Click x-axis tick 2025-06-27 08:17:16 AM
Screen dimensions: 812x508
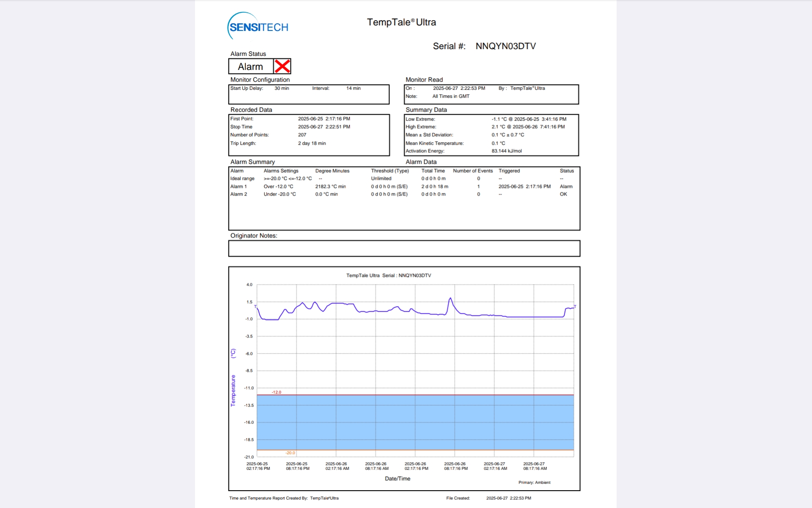point(535,466)
